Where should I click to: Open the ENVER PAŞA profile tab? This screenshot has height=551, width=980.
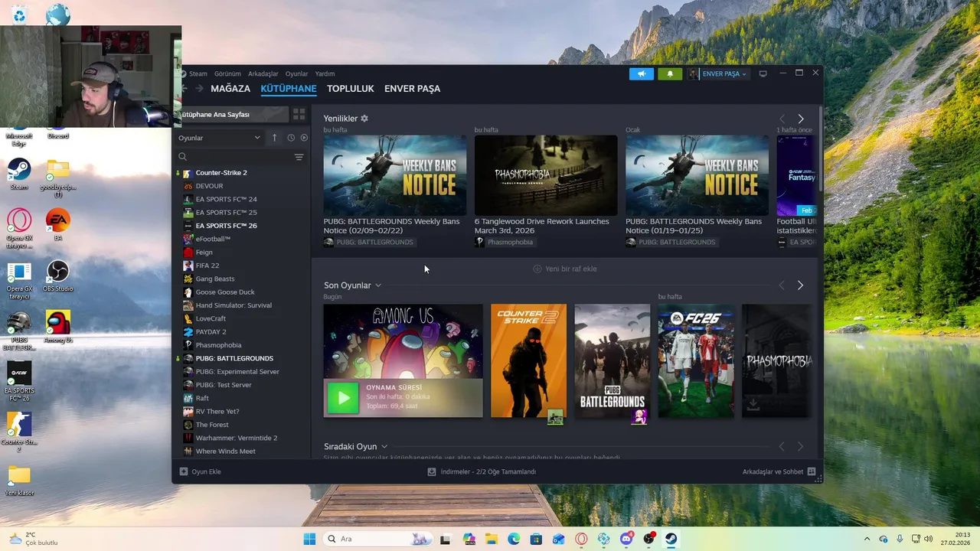412,89
